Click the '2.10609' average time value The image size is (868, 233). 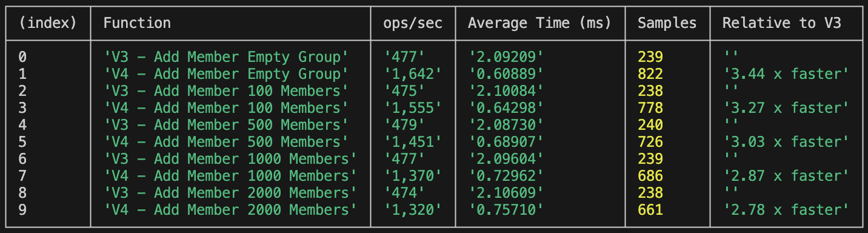tap(506, 193)
